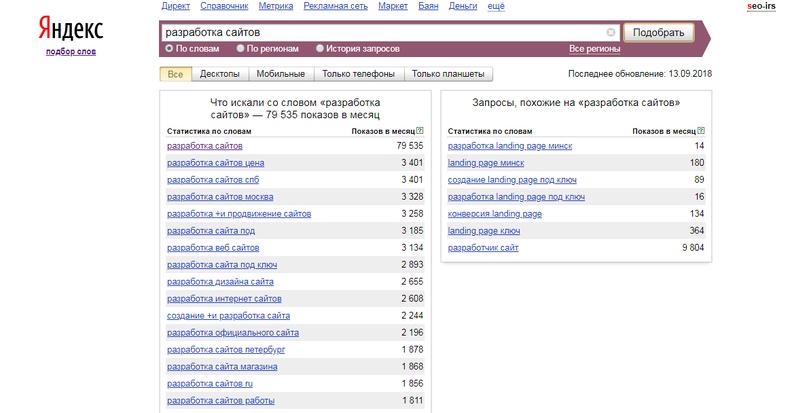Open разработка landing page минск keyword

pyautogui.click(x=510, y=146)
